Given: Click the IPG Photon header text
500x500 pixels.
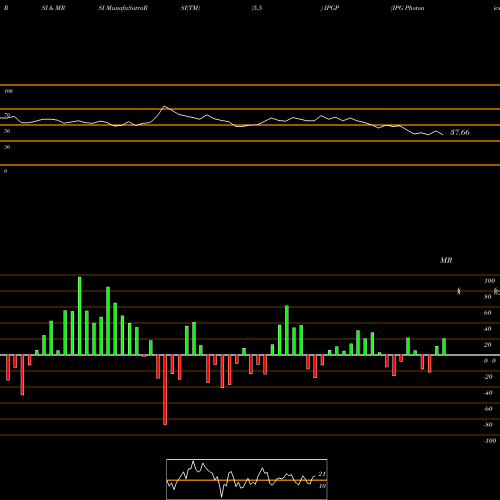Looking at the screenshot, I should (408, 8).
